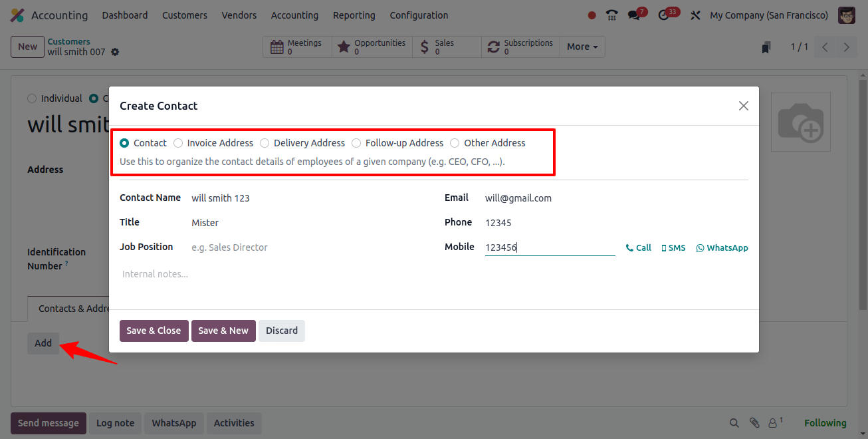This screenshot has width=868, height=439.
Task: Open Subscriptions smart button
Action: click(520, 47)
